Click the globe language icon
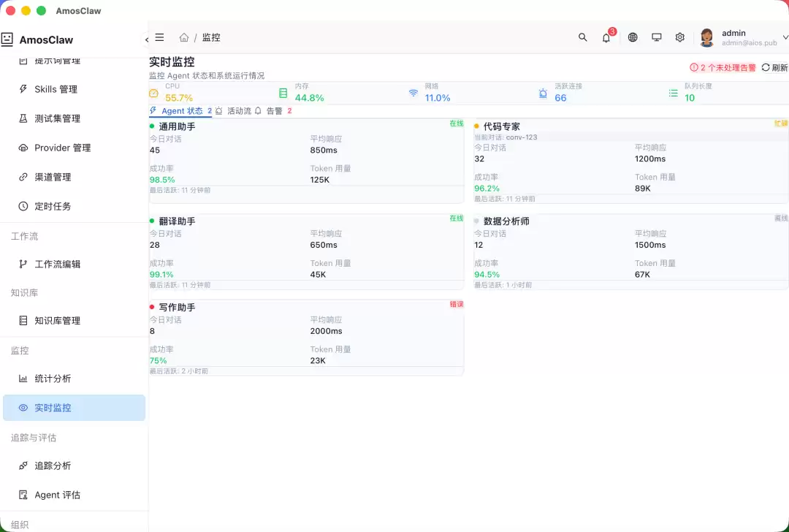This screenshot has width=789, height=532. [x=633, y=37]
